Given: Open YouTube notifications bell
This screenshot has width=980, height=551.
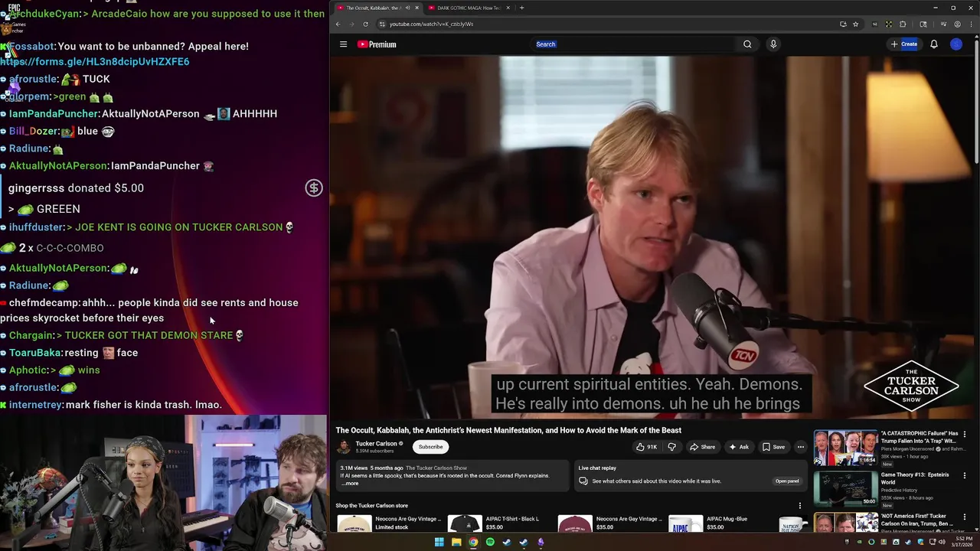Looking at the screenshot, I should [x=934, y=44].
